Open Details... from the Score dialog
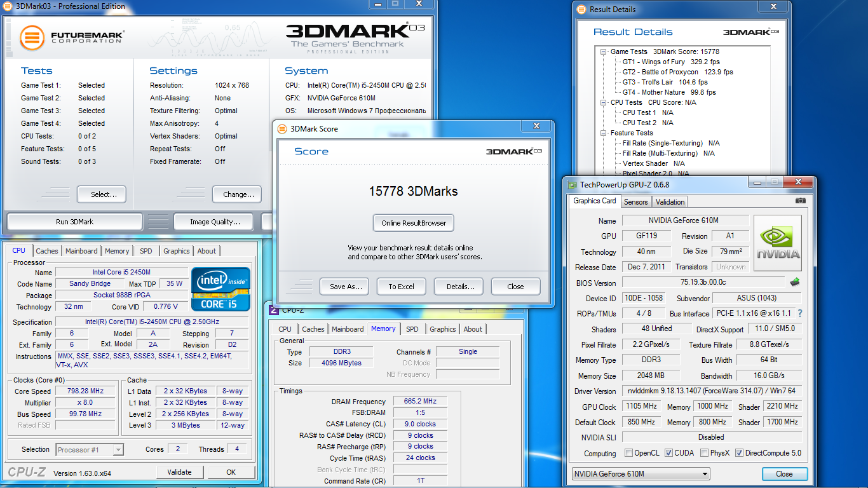The width and height of the screenshot is (868, 488). pyautogui.click(x=459, y=287)
